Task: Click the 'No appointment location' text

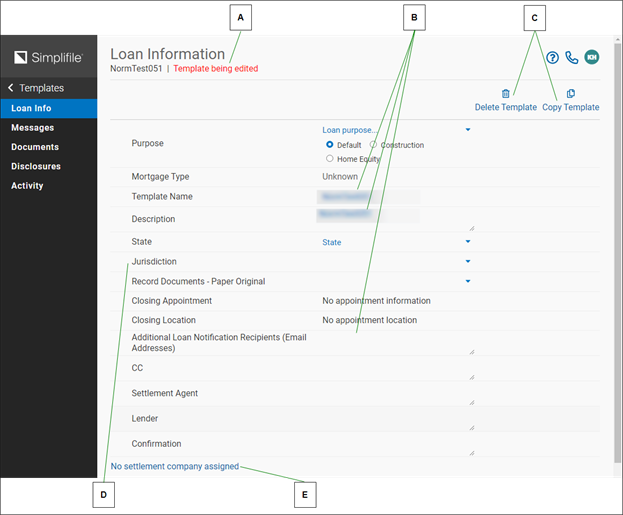Action: point(370,320)
